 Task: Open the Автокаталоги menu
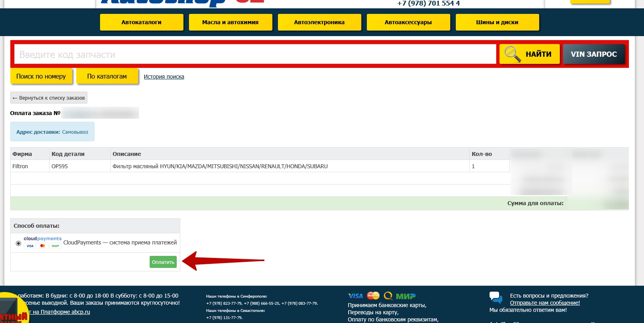(x=141, y=22)
